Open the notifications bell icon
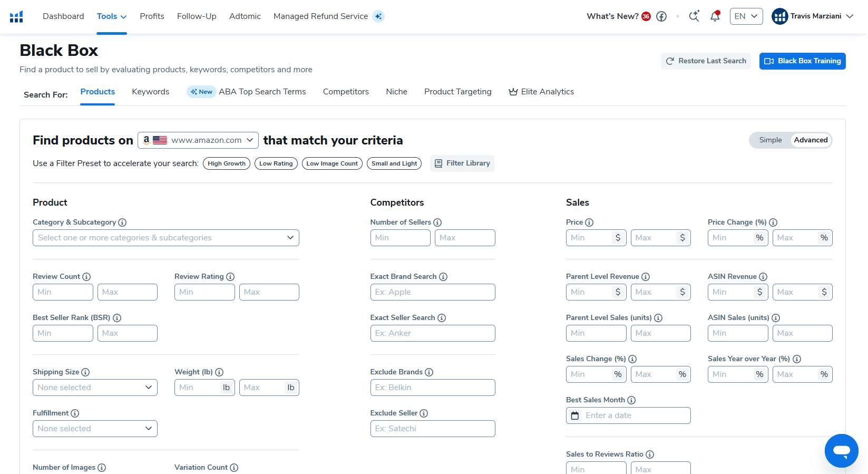 coord(715,16)
